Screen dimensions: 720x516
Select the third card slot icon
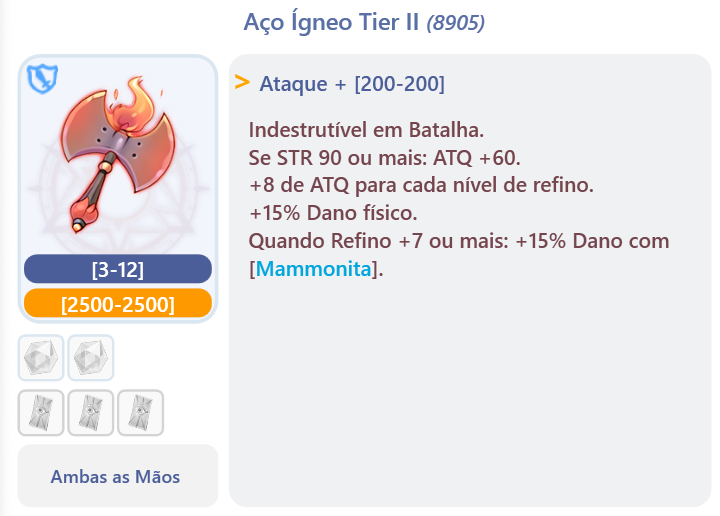pyautogui.click(x=141, y=413)
